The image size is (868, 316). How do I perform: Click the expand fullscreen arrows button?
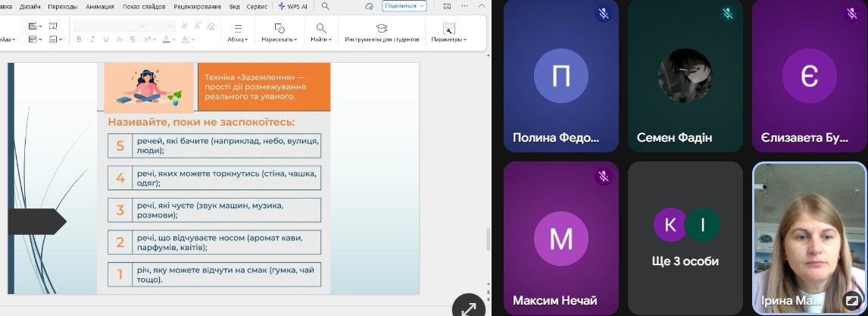click(x=469, y=308)
